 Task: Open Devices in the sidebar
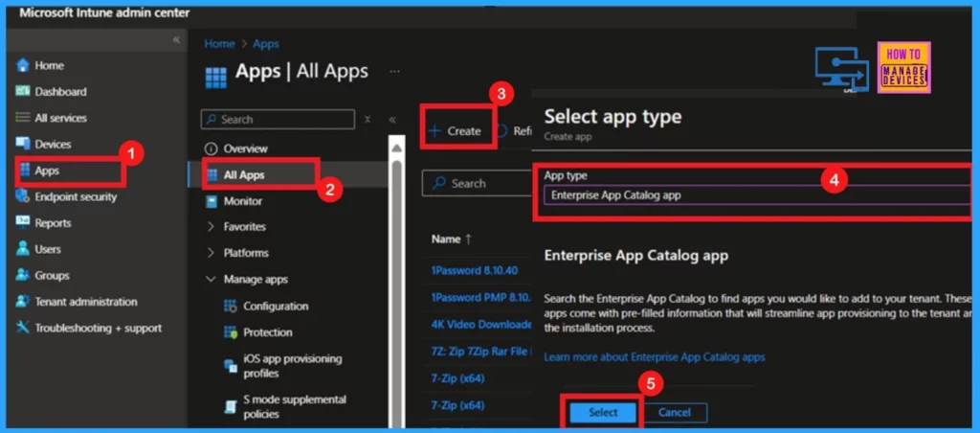pyautogui.click(x=54, y=144)
